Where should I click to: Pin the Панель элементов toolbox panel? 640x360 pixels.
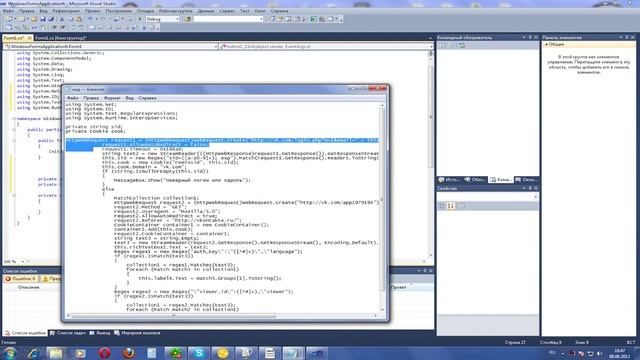tap(627, 38)
